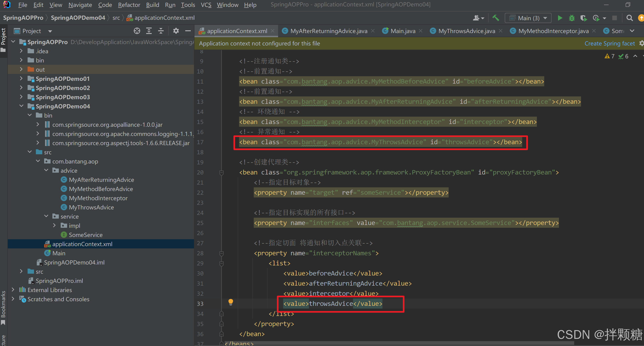
Task: Open the Main (3) run configuration dropdown
Action: [528, 18]
